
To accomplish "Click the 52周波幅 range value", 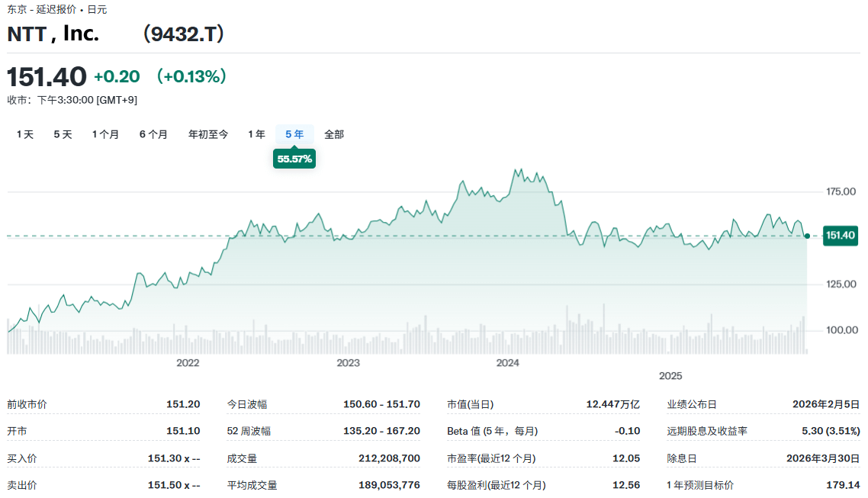I will tap(381, 431).
